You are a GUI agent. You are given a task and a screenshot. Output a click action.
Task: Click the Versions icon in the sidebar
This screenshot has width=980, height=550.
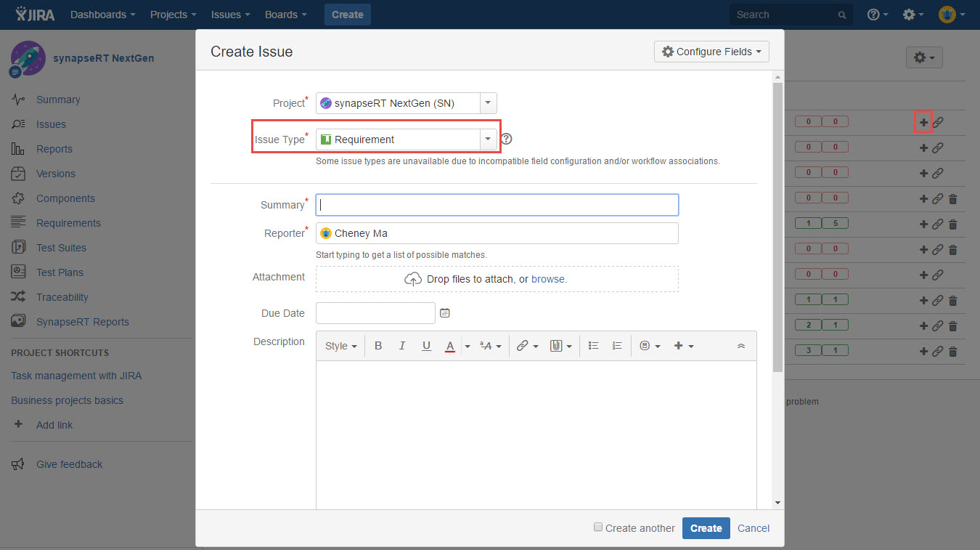tap(19, 174)
